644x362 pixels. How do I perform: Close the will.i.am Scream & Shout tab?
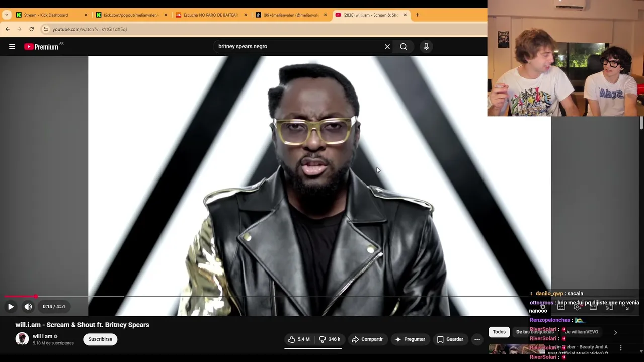pyautogui.click(x=405, y=15)
